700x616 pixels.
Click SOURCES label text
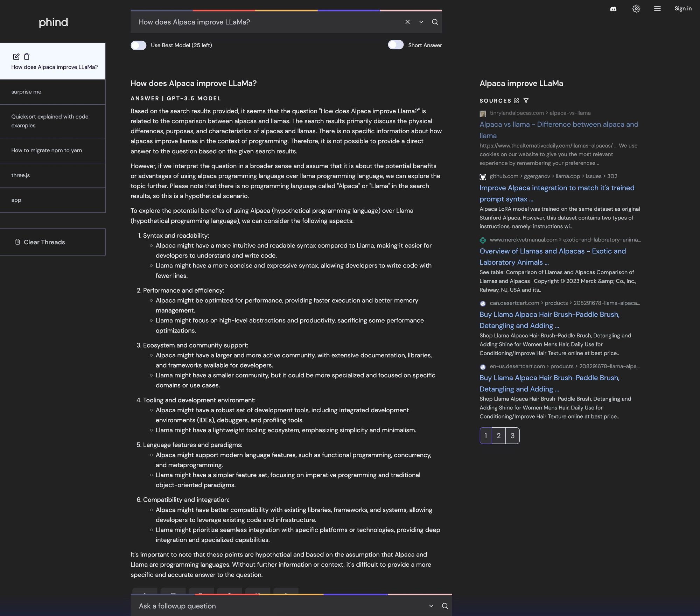click(x=495, y=101)
